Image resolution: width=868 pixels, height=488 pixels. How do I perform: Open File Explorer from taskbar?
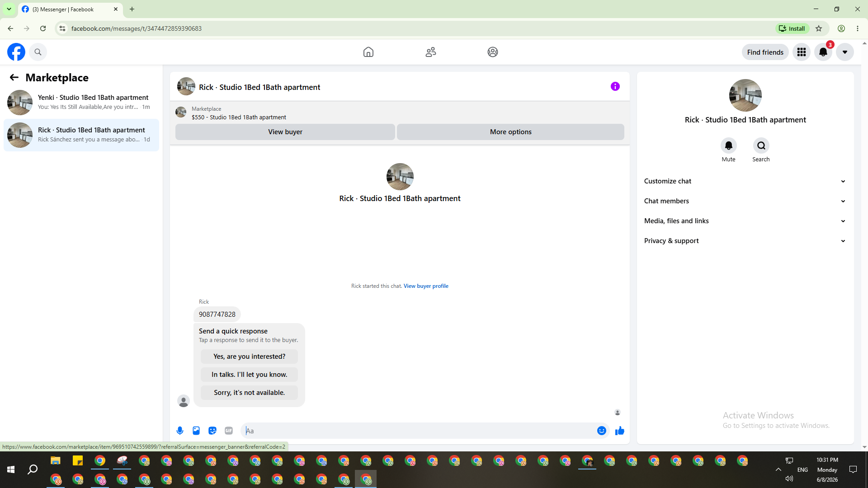(x=56, y=461)
